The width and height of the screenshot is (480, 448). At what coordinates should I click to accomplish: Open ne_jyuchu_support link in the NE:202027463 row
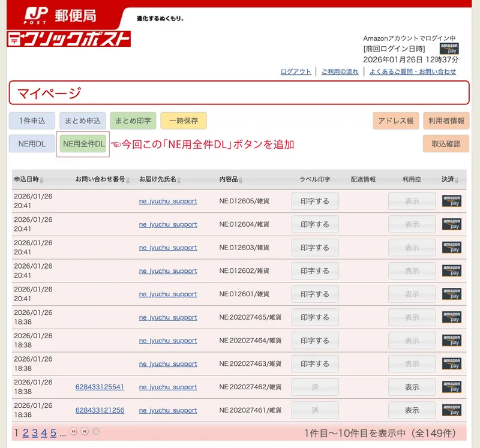coord(168,364)
